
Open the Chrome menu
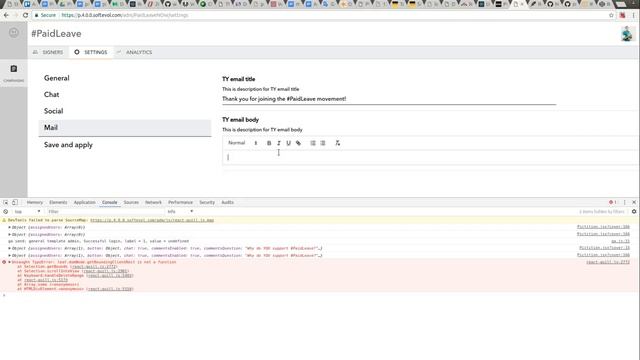[633, 15]
